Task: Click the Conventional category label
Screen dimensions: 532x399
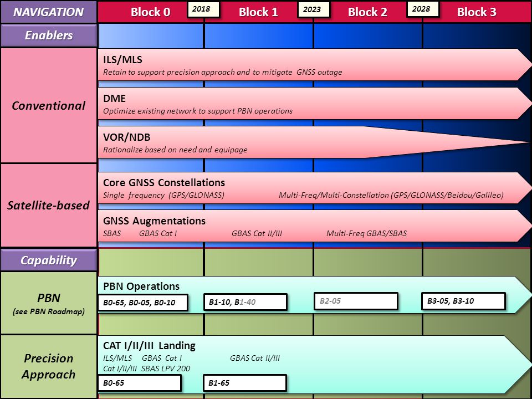Action: tap(49, 105)
